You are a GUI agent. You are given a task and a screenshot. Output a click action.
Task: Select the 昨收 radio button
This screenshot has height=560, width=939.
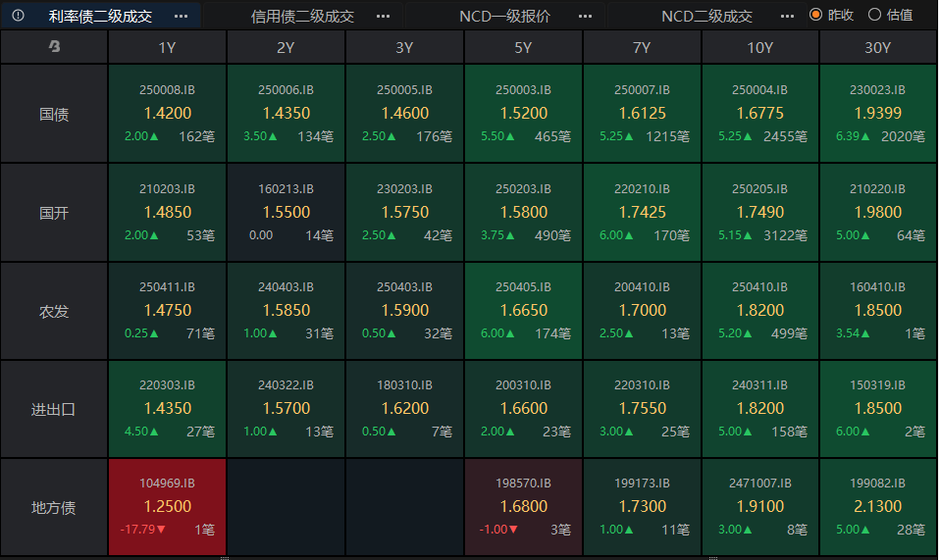click(x=815, y=15)
